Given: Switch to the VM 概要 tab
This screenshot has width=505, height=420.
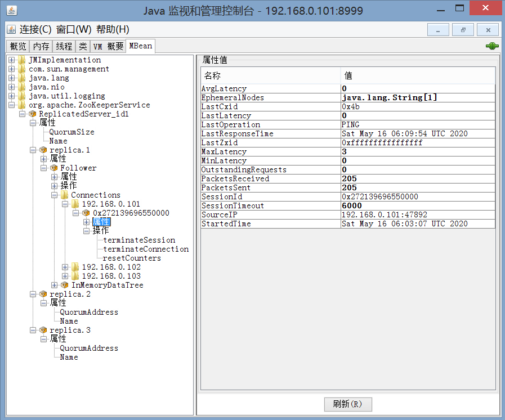Looking at the screenshot, I should (108, 46).
